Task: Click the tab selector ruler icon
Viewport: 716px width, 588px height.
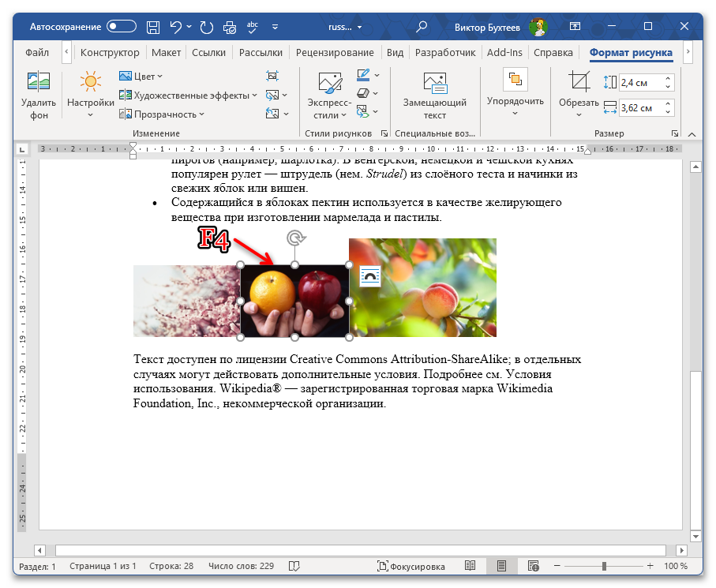Action: tap(21, 149)
